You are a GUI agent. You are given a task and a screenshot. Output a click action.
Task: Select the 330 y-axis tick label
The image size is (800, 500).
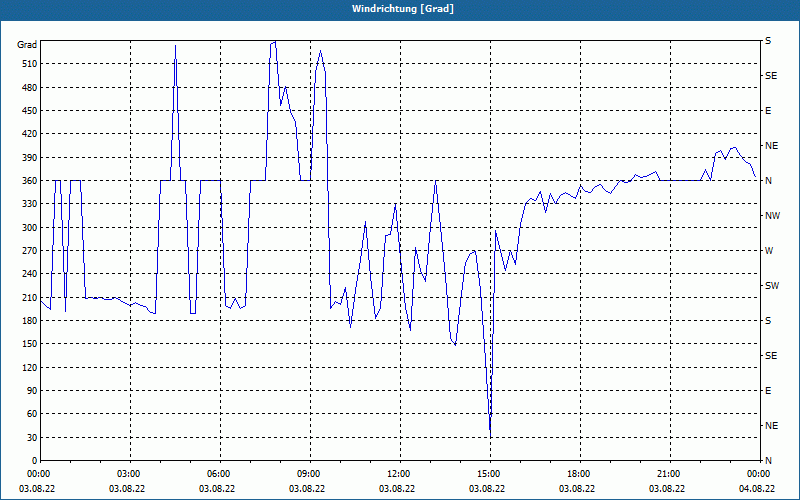pyautogui.click(x=29, y=204)
